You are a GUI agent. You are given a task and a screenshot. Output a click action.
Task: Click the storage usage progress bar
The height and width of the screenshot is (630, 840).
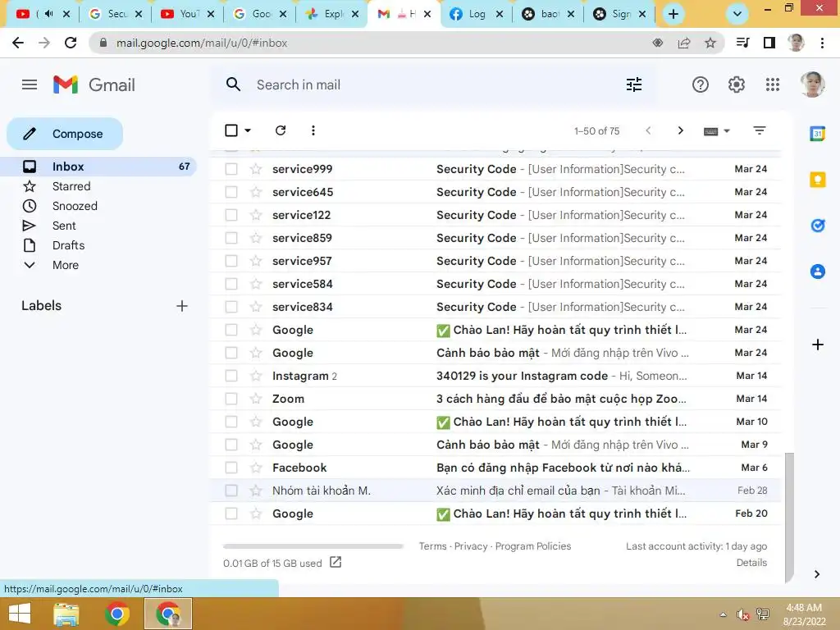pyautogui.click(x=313, y=546)
